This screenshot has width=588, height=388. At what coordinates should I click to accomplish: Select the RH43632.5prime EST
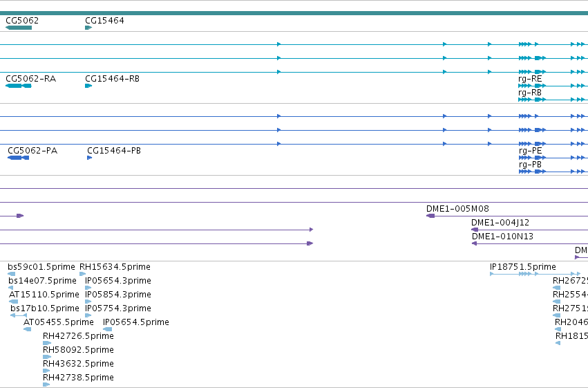point(46,371)
